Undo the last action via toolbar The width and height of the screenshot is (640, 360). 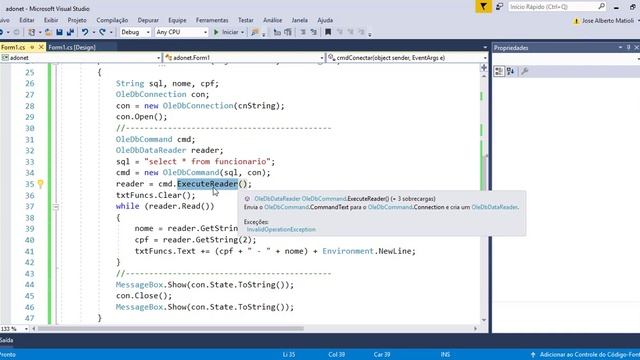[84, 32]
